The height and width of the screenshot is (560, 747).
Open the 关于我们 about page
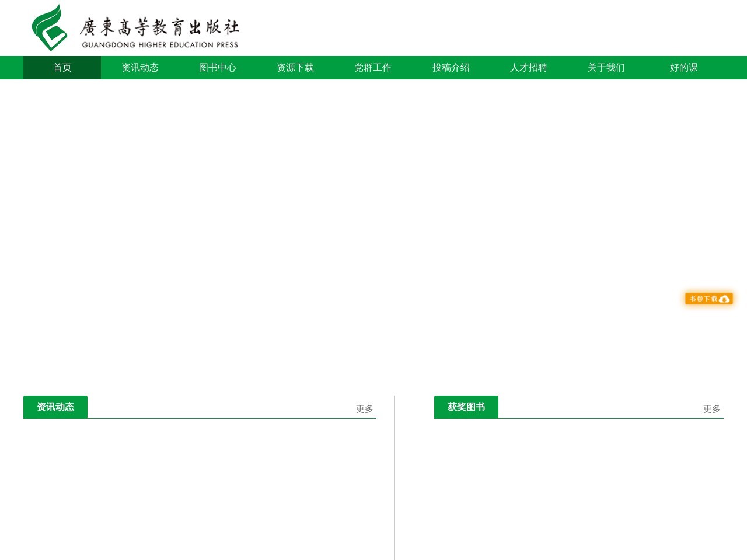click(x=606, y=68)
